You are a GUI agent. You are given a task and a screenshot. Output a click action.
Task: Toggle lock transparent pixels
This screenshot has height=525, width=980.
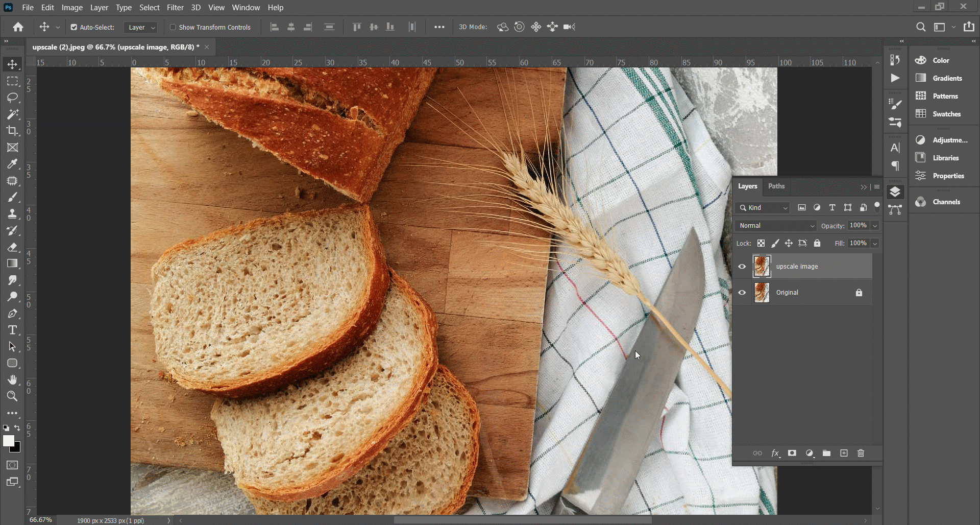[761, 243]
